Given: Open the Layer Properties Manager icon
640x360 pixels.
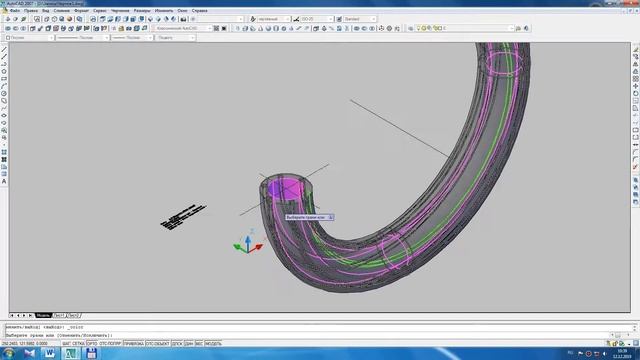Looking at the screenshot, I should (411, 28).
